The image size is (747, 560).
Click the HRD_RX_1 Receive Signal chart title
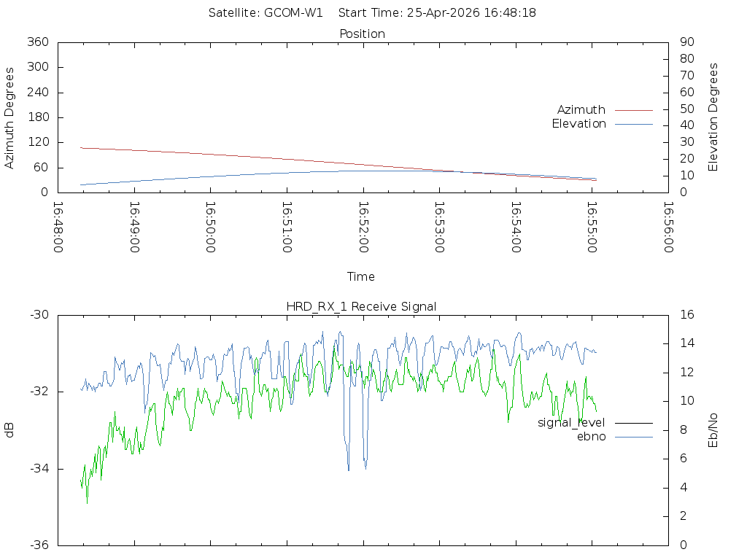click(362, 306)
